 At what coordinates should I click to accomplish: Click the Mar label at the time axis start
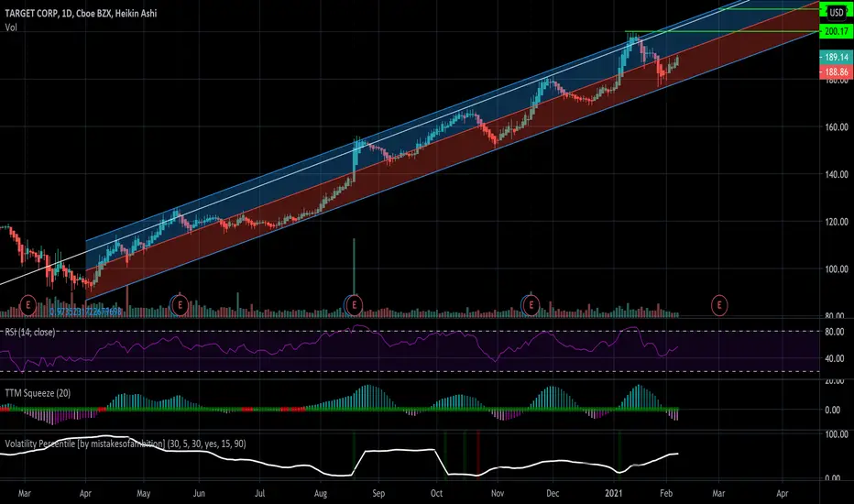(x=24, y=493)
